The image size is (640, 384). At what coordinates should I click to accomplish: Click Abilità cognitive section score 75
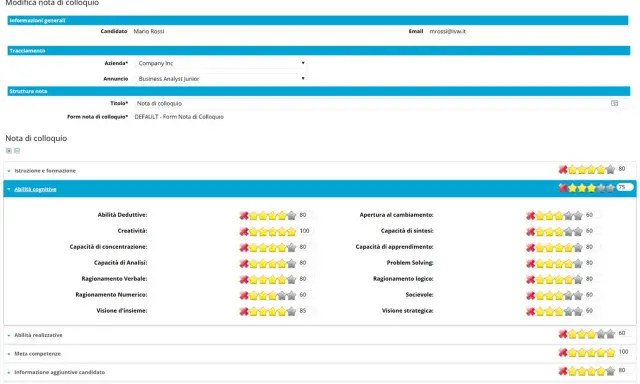click(x=624, y=187)
